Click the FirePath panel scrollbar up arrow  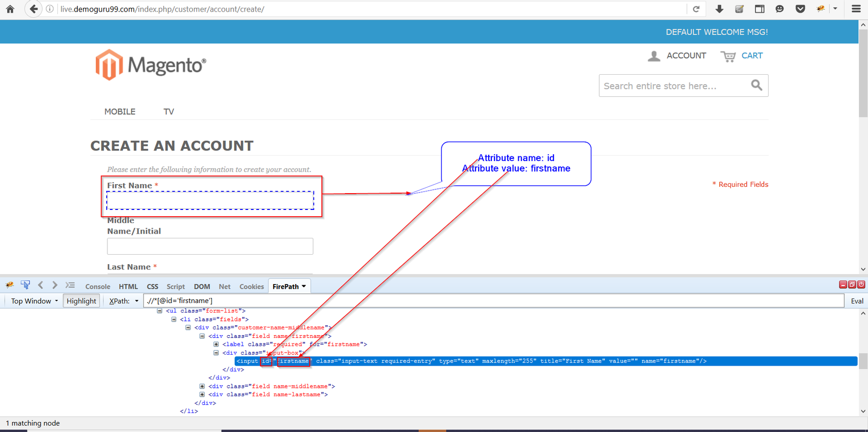click(x=863, y=314)
